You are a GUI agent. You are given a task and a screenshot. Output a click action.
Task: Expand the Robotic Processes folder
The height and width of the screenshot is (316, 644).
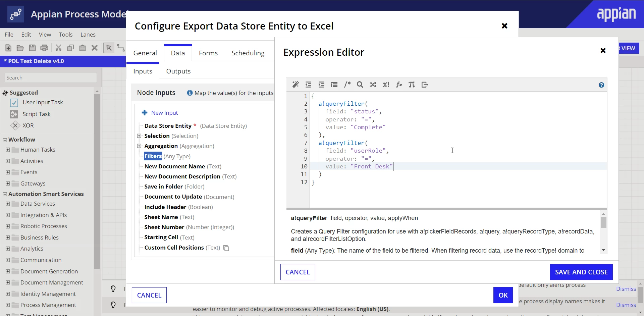[x=8, y=226]
